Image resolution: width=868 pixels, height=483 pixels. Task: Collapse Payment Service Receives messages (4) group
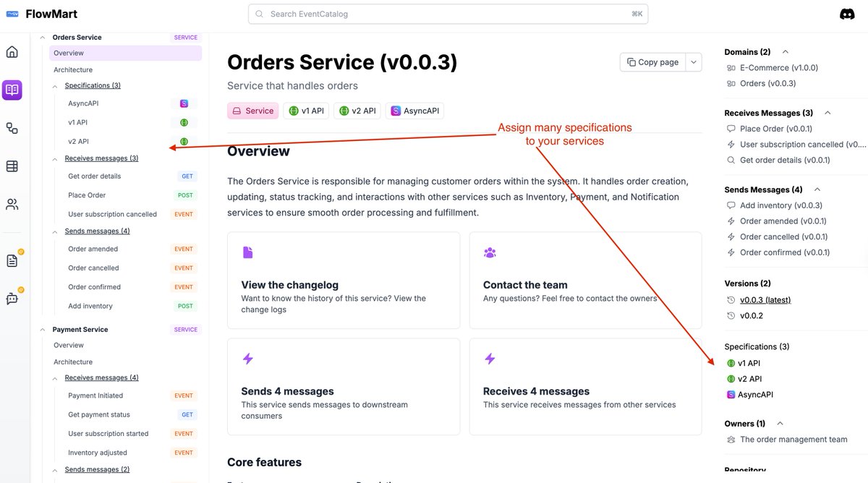point(56,378)
